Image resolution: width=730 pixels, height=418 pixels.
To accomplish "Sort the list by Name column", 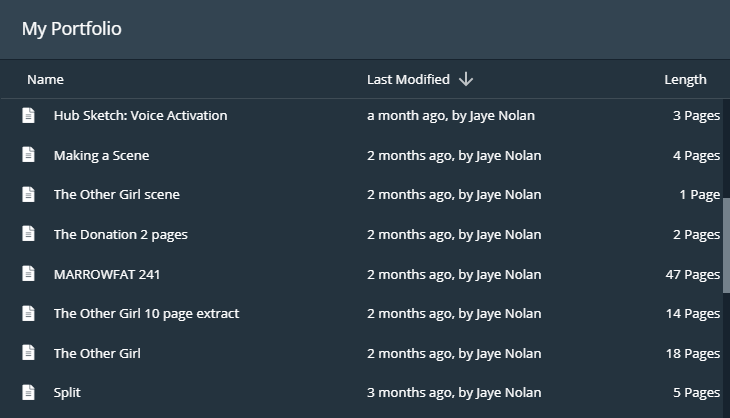I will [x=45, y=80].
